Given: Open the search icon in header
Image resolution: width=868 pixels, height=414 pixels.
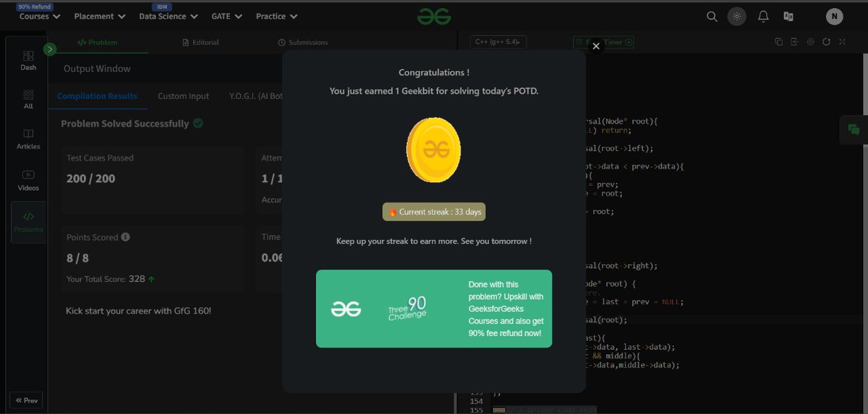Looking at the screenshot, I should [x=712, y=17].
